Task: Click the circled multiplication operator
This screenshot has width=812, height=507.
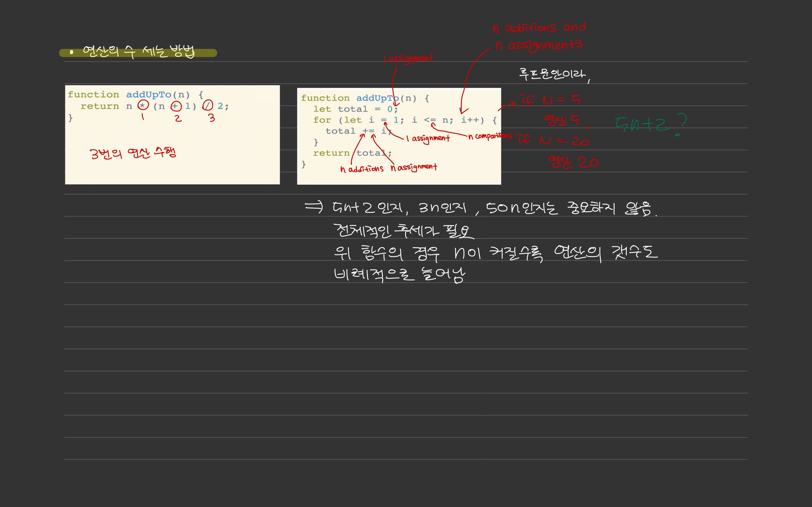Action: pos(143,105)
